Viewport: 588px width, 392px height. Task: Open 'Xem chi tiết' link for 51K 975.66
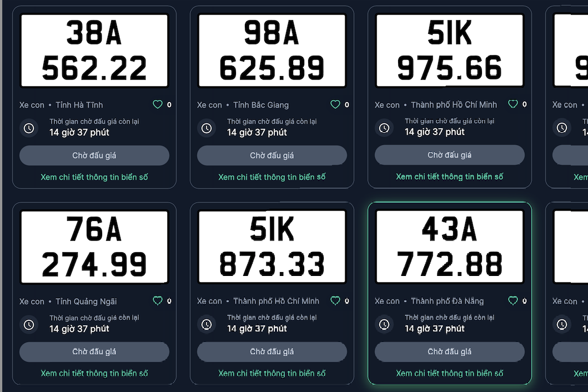pos(450,177)
